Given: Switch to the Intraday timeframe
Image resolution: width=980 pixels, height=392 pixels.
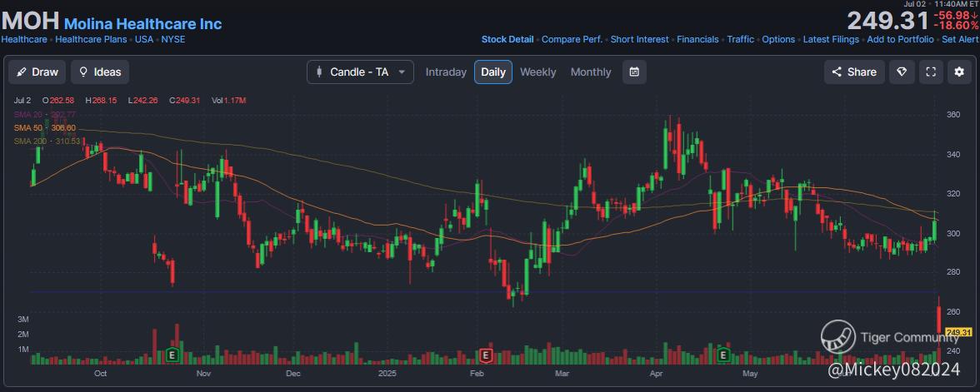Looking at the screenshot, I should (447, 72).
